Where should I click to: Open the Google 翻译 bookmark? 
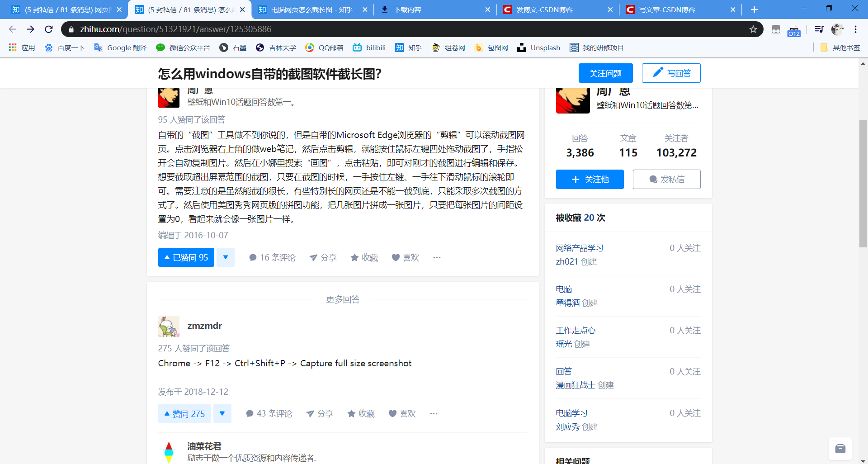pyautogui.click(x=120, y=47)
